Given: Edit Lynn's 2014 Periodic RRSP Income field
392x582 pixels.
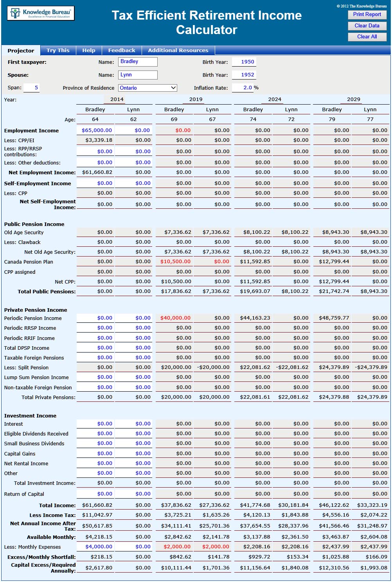Looking at the screenshot, I should point(134,328).
